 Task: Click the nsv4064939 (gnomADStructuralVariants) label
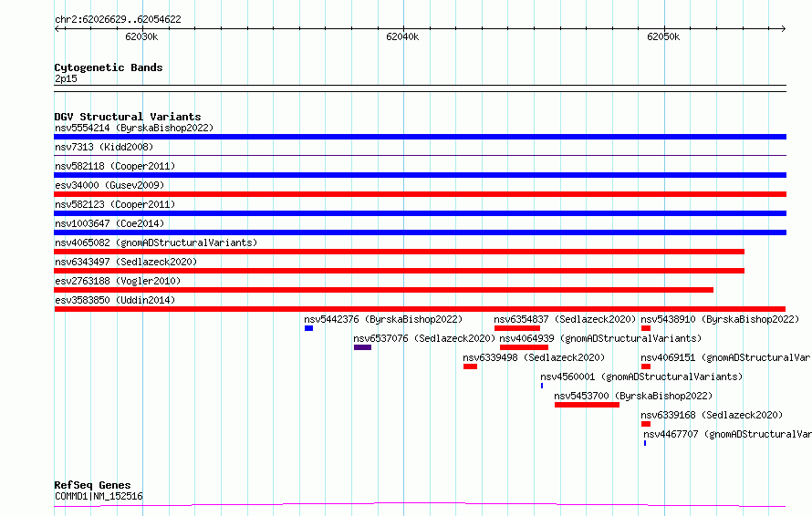[600, 338]
